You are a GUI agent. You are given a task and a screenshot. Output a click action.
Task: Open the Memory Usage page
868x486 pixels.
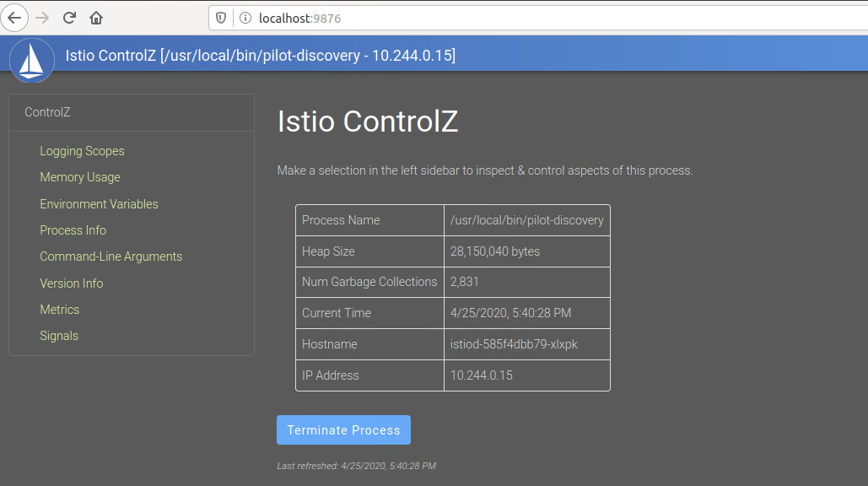point(80,177)
